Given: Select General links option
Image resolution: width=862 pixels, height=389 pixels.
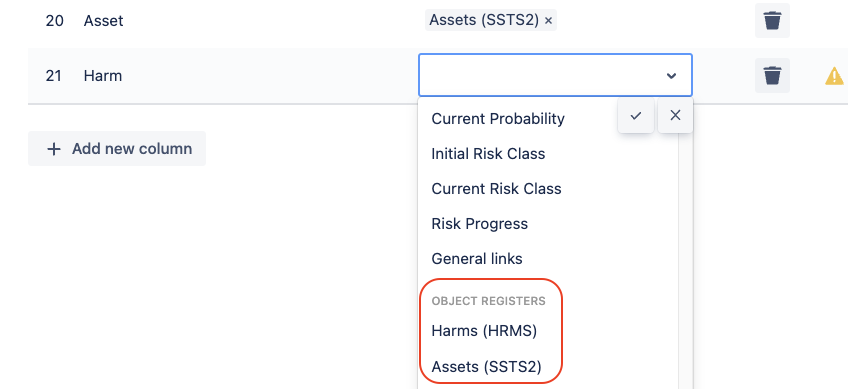Looking at the screenshot, I should point(477,259).
